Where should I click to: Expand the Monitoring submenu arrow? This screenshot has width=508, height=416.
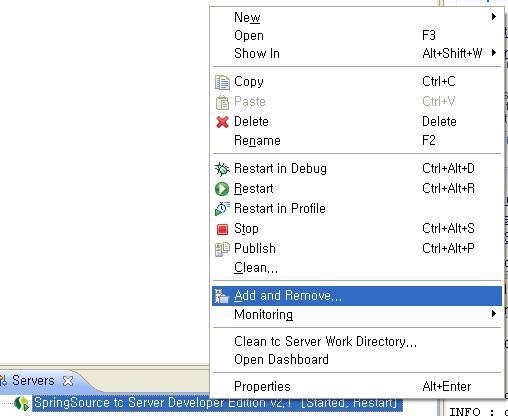[494, 314]
